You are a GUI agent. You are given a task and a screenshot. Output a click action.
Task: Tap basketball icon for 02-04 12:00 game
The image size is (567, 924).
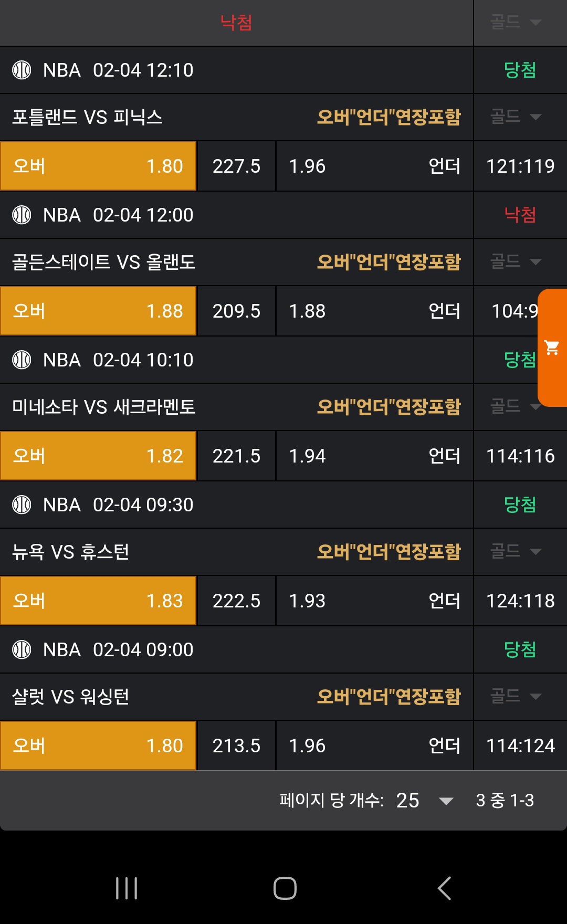22,215
